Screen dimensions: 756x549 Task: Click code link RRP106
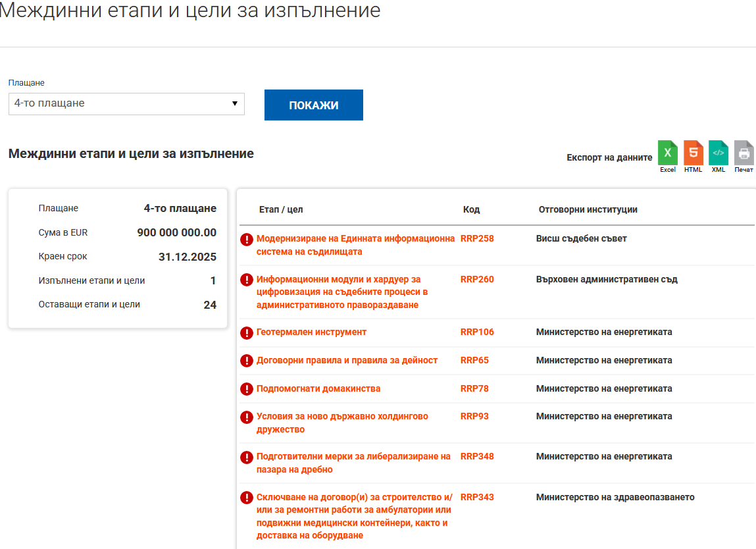click(477, 332)
